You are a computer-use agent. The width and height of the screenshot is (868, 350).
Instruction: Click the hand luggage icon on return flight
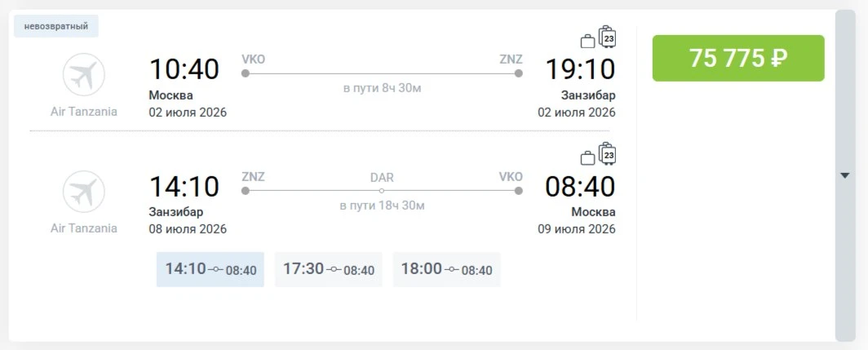[x=587, y=158]
